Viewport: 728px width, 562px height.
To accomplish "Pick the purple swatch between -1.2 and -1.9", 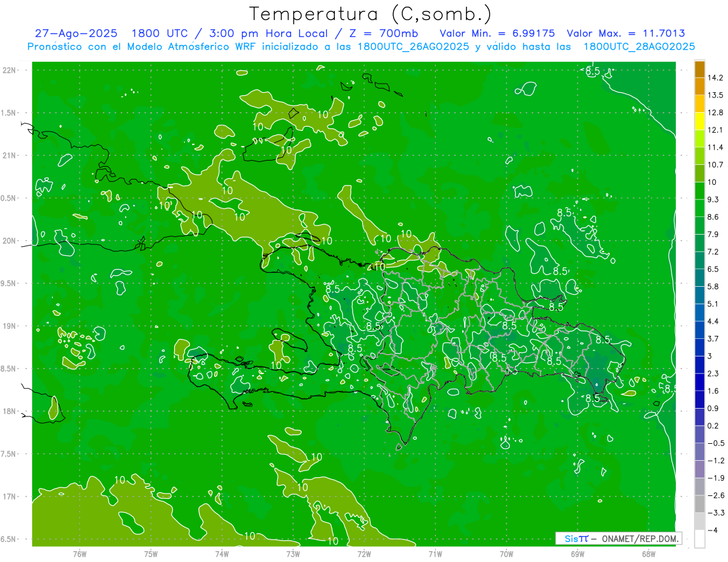I will pyautogui.click(x=699, y=469).
